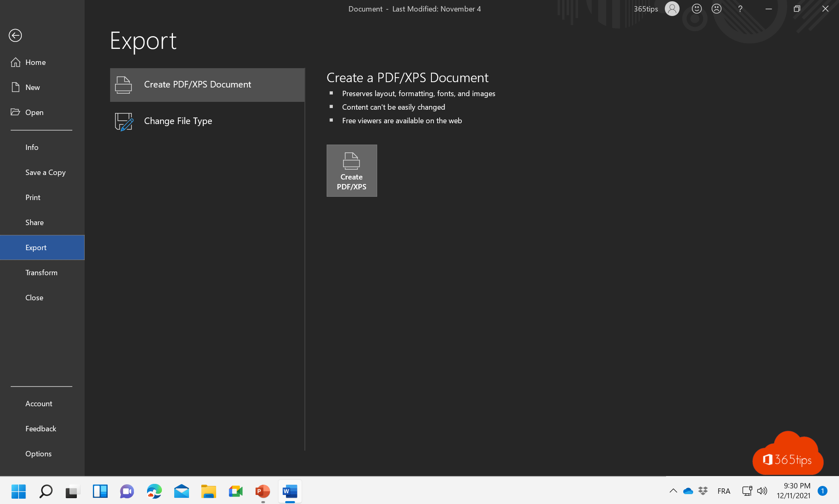
Task: Expand the Save a Copy option
Action: [x=45, y=172]
